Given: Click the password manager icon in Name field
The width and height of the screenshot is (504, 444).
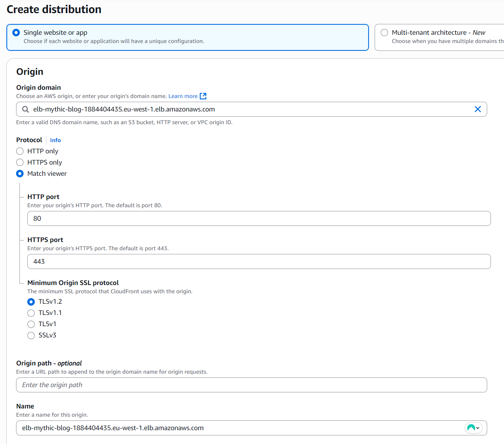Looking at the screenshot, I should click(x=473, y=428).
